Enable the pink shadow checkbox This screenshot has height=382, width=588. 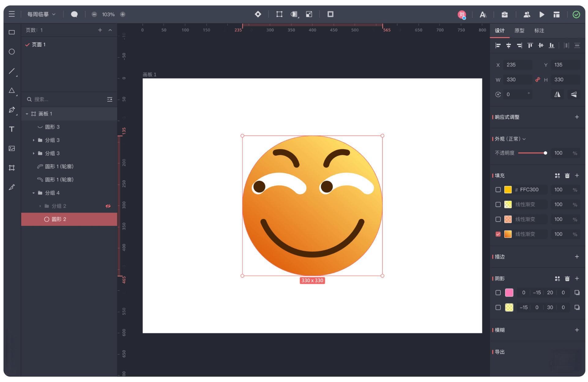pos(498,293)
